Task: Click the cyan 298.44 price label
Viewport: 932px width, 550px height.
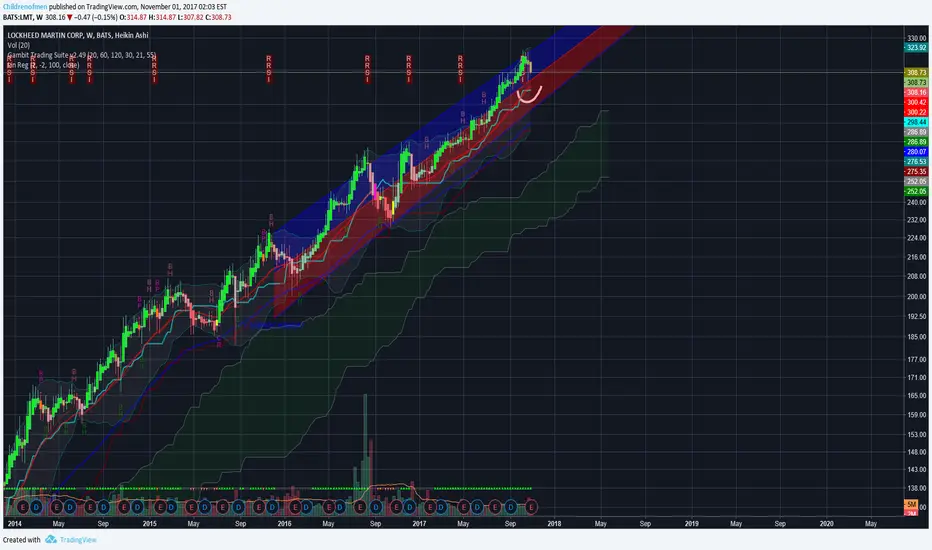Action: 916,122
